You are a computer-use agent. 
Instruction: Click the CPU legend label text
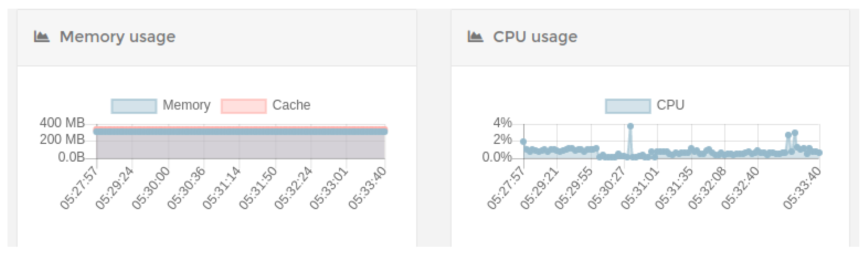coord(670,105)
